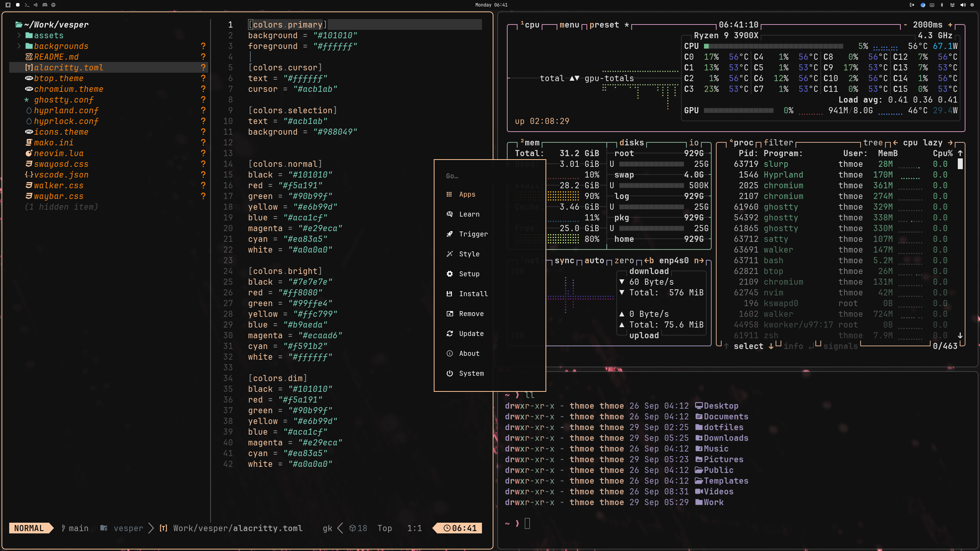The height and width of the screenshot is (551, 980).
Task: Click the volume speaker tray icon
Action: click(x=963, y=5)
